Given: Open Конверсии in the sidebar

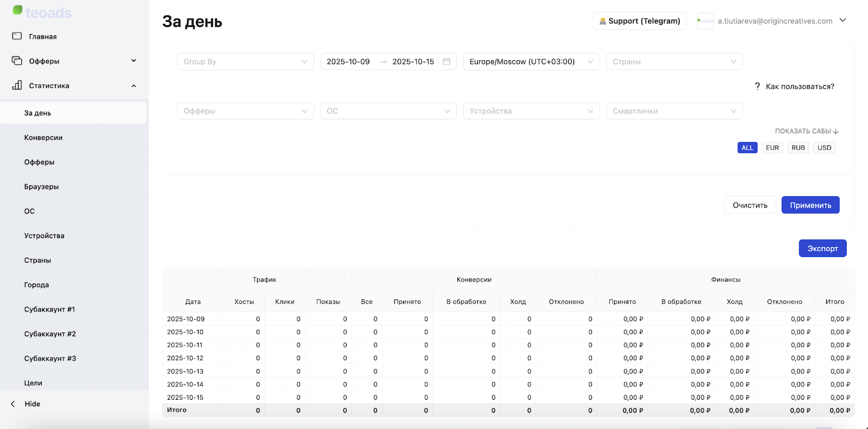Looking at the screenshot, I should 43,138.
